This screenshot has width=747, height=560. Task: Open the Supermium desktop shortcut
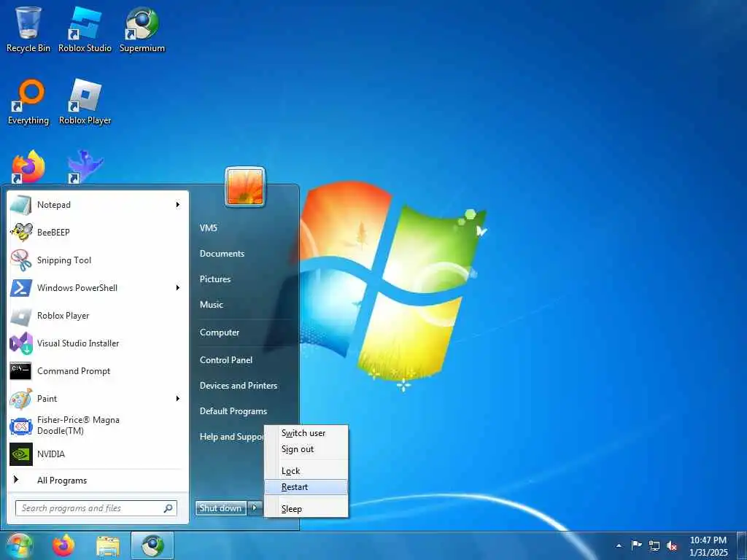pos(142,29)
